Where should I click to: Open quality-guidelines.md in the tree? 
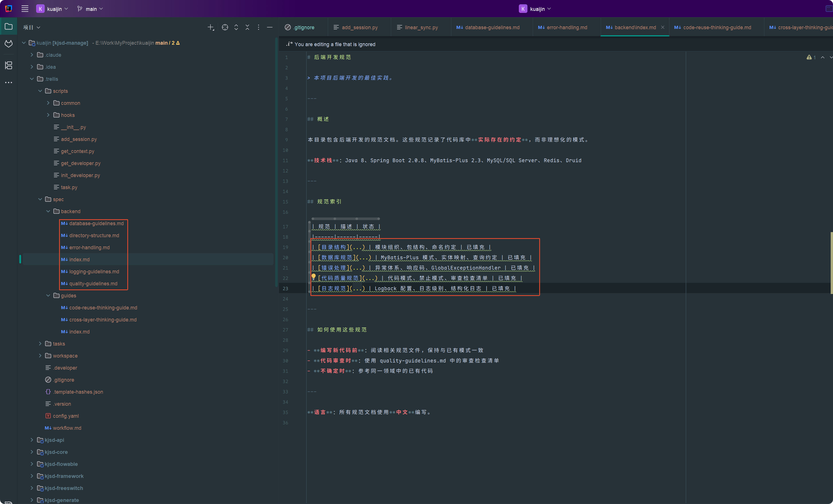pyautogui.click(x=93, y=284)
